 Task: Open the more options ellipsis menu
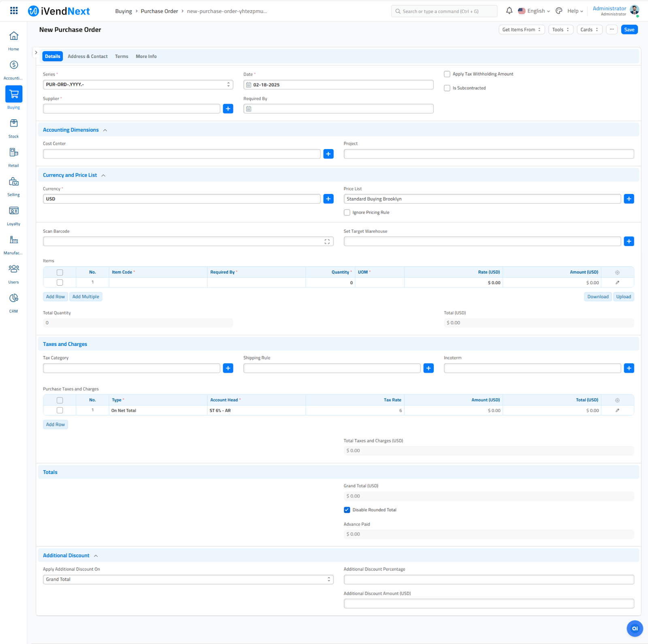[x=612, y=30]
